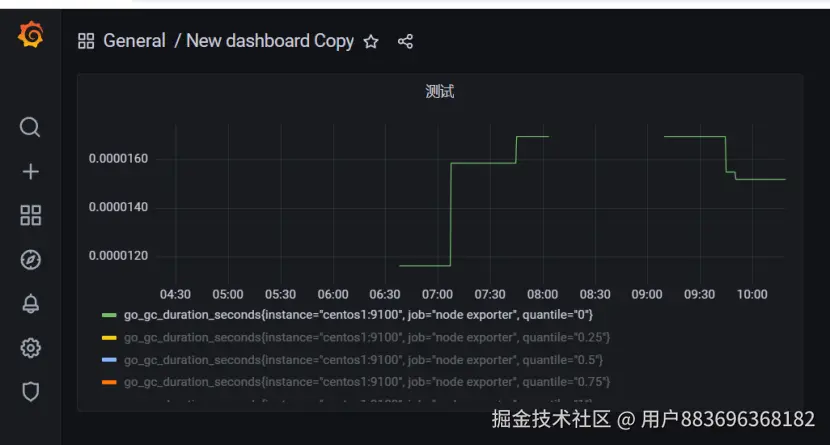Click blue color swatch of quantile 0.5 series
Image resolution: width=830 pixels, height=445 pixels.
tap(109, 360)
